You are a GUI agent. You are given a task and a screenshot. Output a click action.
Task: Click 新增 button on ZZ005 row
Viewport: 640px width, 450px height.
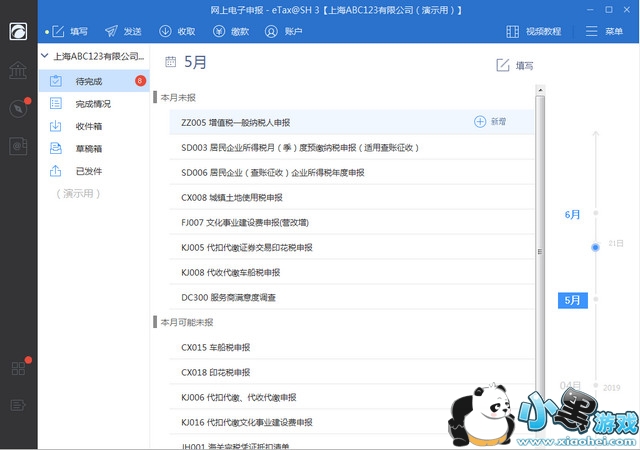490,122
